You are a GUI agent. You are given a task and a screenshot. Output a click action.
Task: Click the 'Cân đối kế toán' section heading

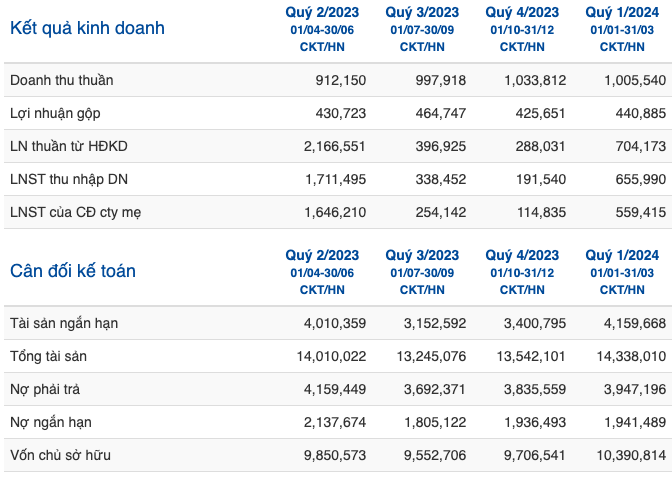(73, 271)
